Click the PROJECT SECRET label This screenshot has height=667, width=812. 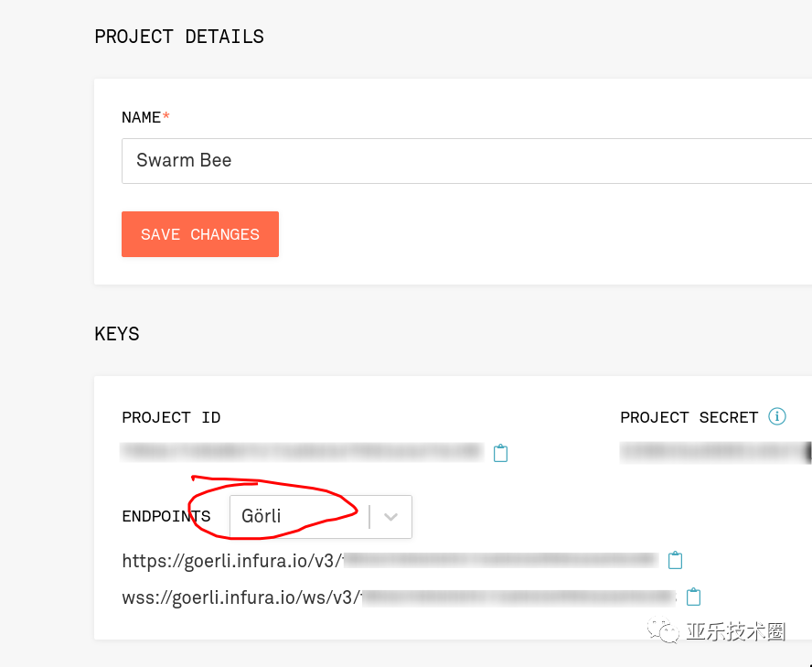tap(689, 417)
